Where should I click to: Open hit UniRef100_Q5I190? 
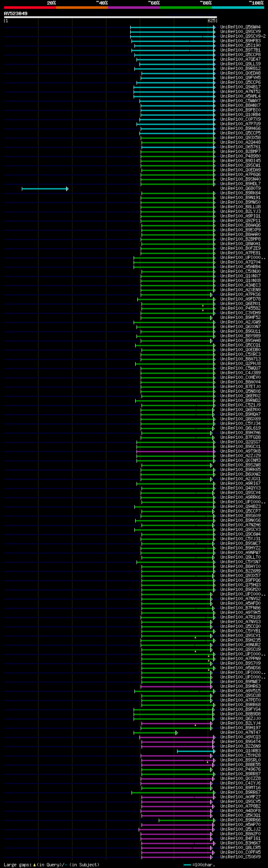(240, 46)
